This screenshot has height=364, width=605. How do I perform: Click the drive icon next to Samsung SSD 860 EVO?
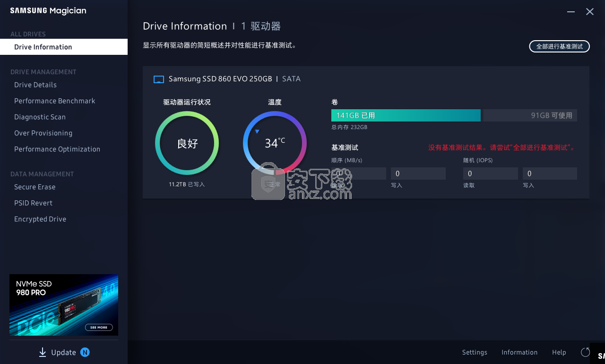coord(159,79)
